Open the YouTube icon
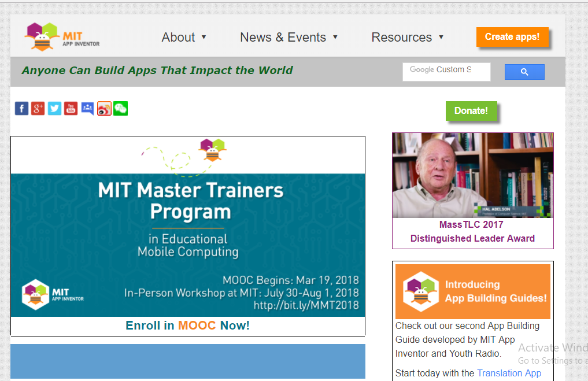This screenshot has height=381, width=588. (x=71, y=109)
